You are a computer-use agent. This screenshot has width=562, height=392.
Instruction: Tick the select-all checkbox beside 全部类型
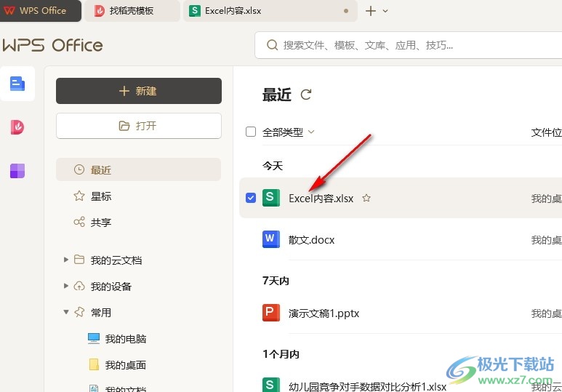[251, 132]
